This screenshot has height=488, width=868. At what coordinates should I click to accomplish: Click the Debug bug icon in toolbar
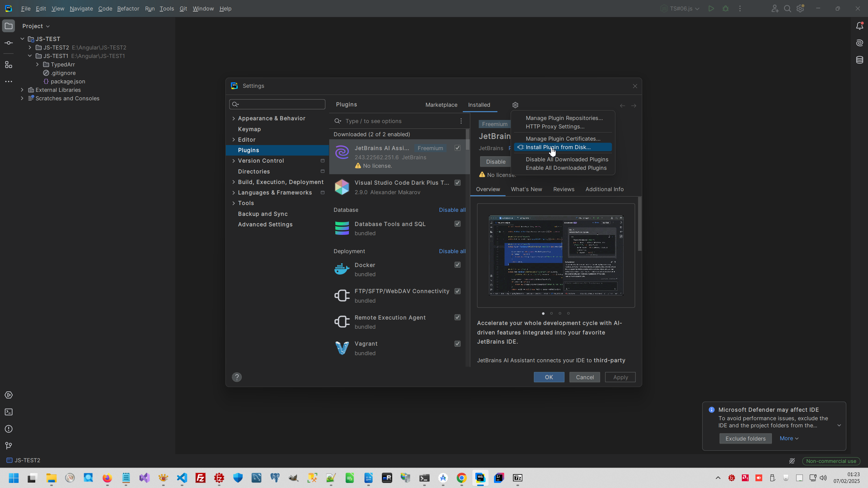pos(726,9)
